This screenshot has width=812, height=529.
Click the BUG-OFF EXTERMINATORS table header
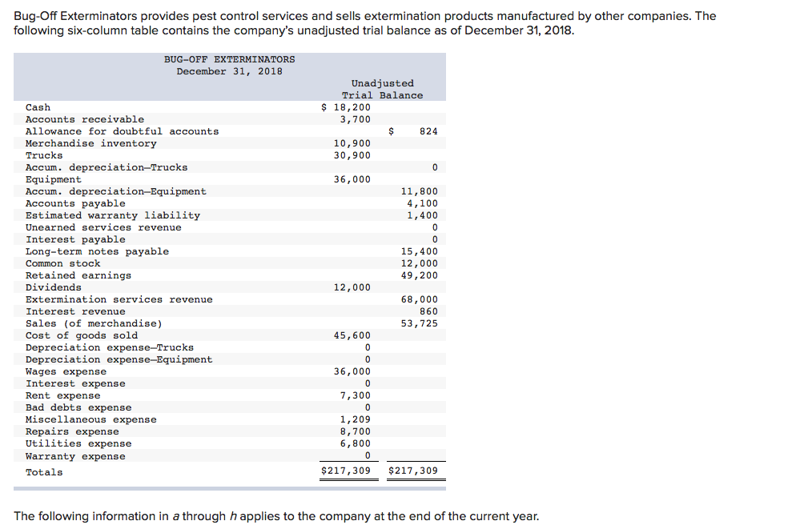(229, 58)
